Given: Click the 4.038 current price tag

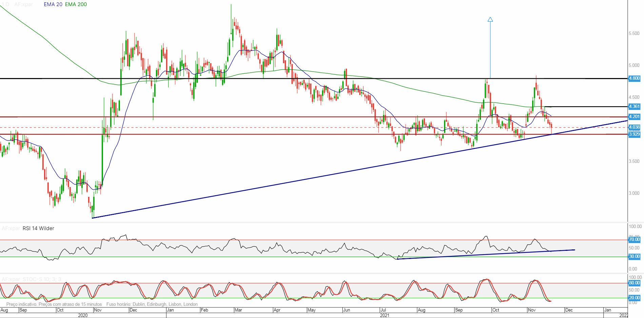Looking at the screenshot, I should coord(634,127).
